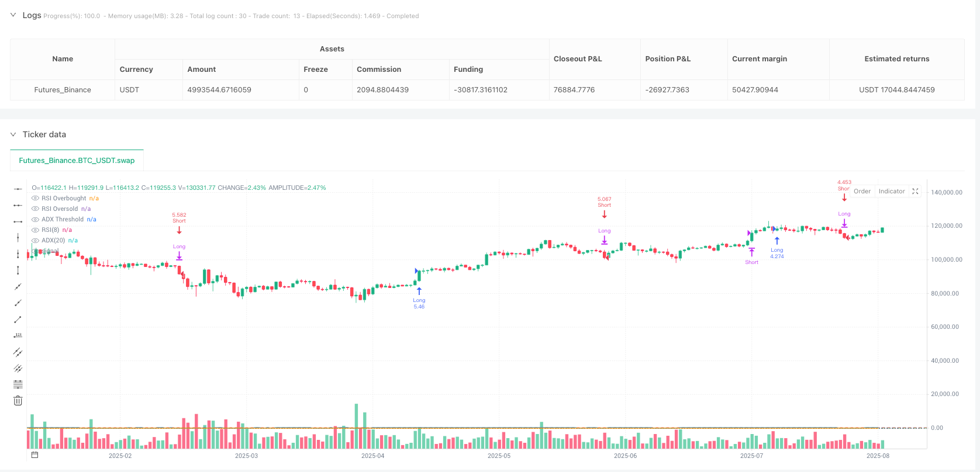Viewport: 980px width, 472px height.
Task: Select the parallel channel lines drawing tool
Action: click(x=18, y=352)
